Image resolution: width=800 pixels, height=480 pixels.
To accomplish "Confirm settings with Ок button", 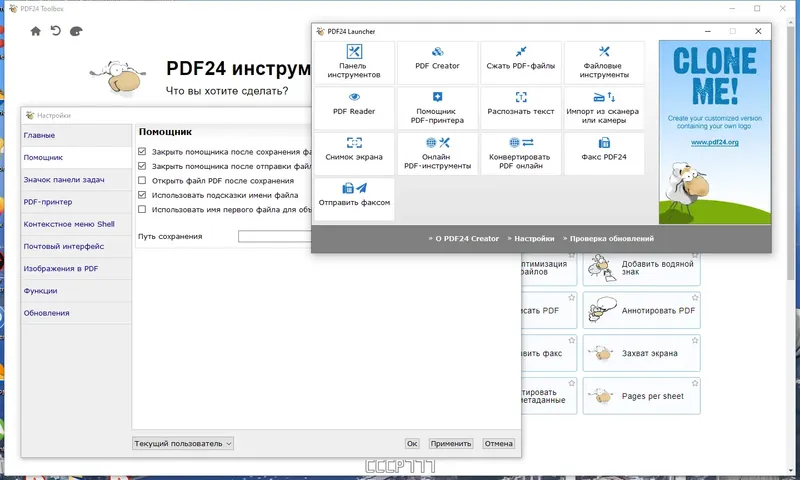I will pyautogui.click(x=412, y=444).
